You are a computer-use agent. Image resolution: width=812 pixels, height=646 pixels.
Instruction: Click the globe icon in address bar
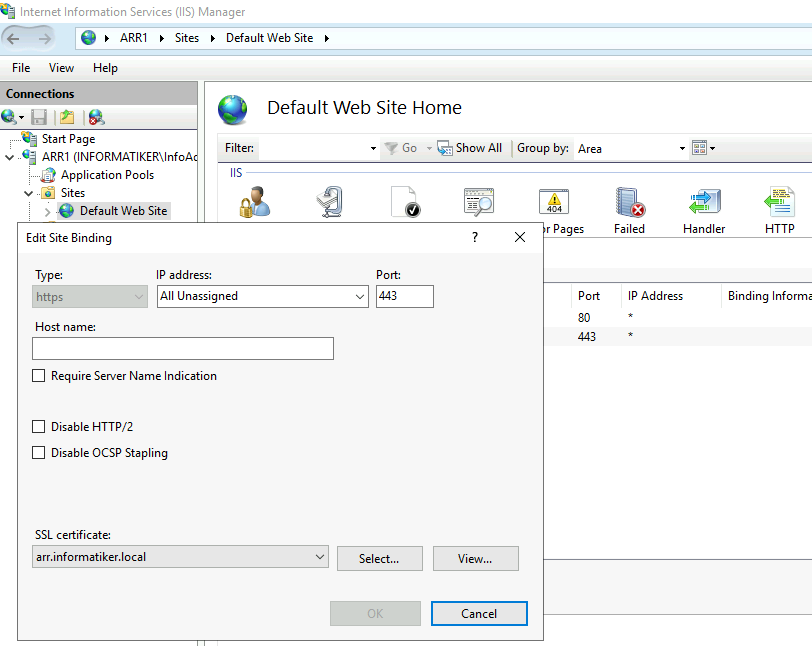[89, 38]
